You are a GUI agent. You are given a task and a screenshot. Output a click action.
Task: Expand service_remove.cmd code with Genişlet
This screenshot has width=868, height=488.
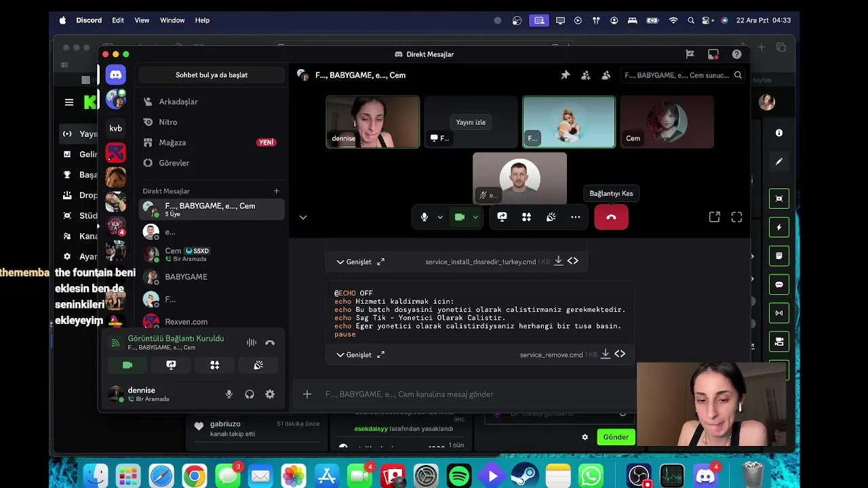pyautogui.click(x=353, y=354)
